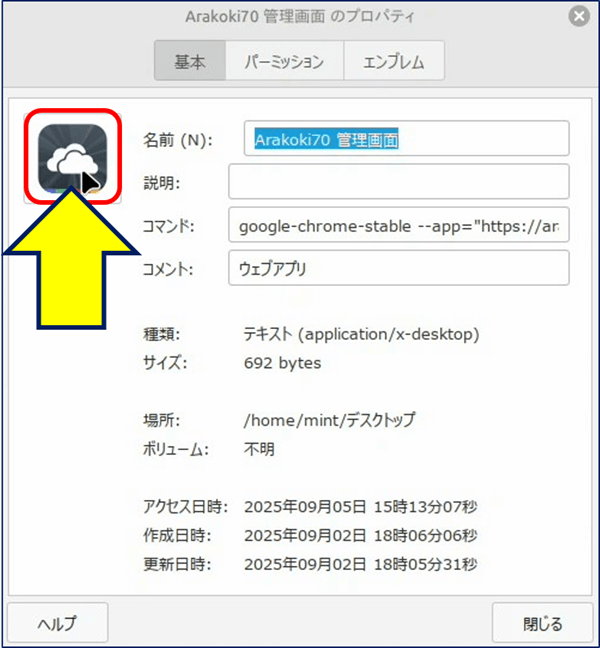The width and height of the screenshot is (600, 648).
Task: Click the コマンド field with google-chrome-stable
Action: [x=399, y=225]
